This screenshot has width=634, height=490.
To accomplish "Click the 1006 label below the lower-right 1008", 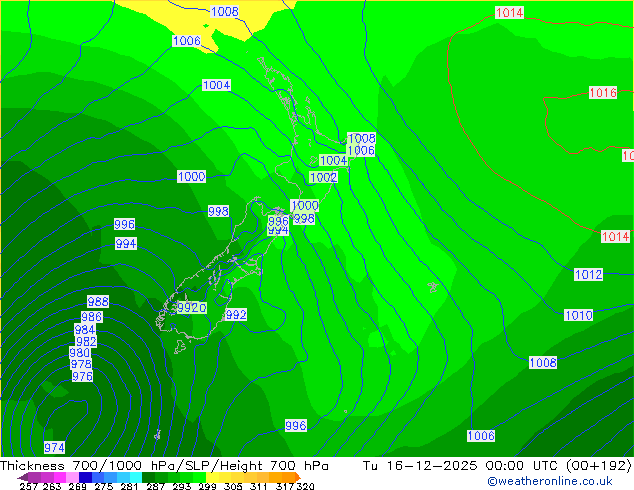I will [481, 435].
